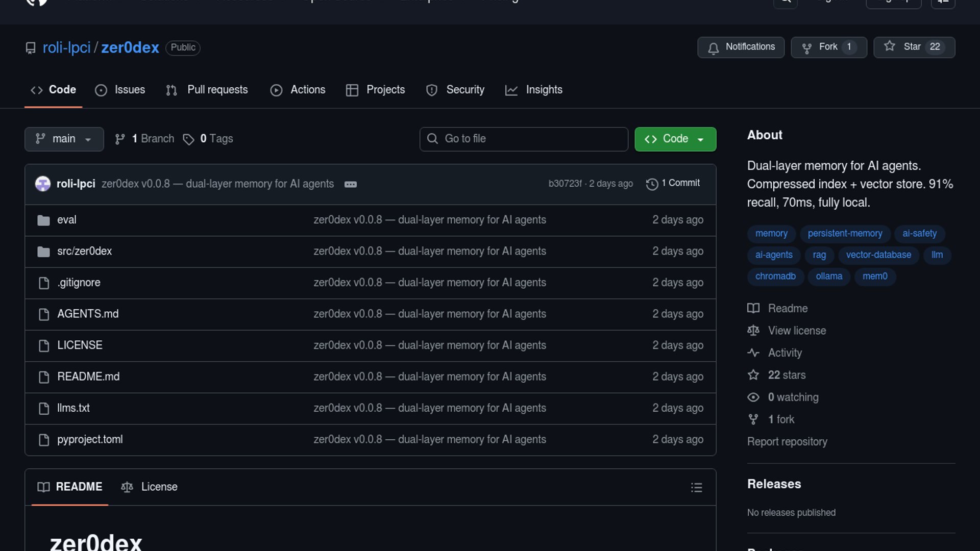980x551 pixels.
Task: Open the Pull requests tab
Action: point(207,90)
